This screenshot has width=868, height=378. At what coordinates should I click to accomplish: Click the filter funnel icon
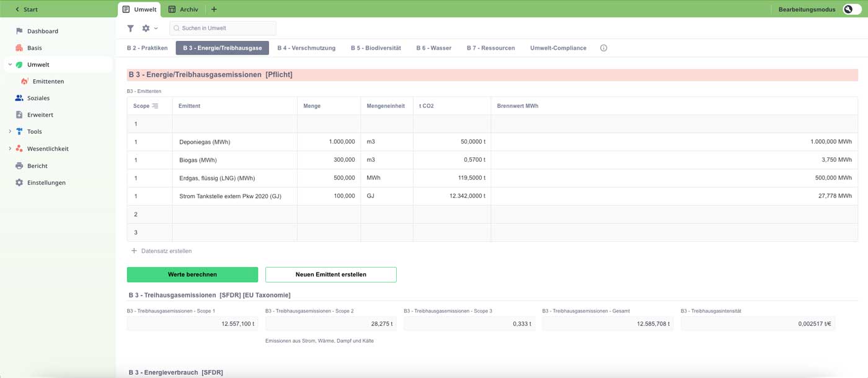130,29
